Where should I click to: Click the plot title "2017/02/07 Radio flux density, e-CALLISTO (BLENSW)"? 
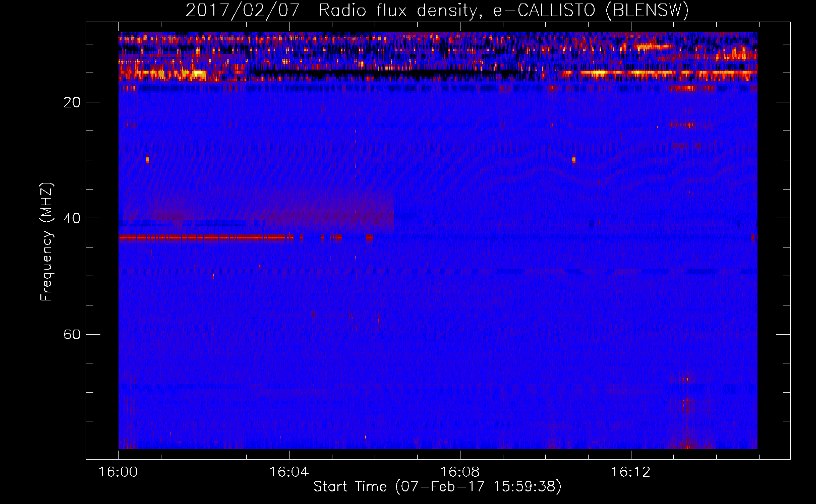[x=437, y=11]
